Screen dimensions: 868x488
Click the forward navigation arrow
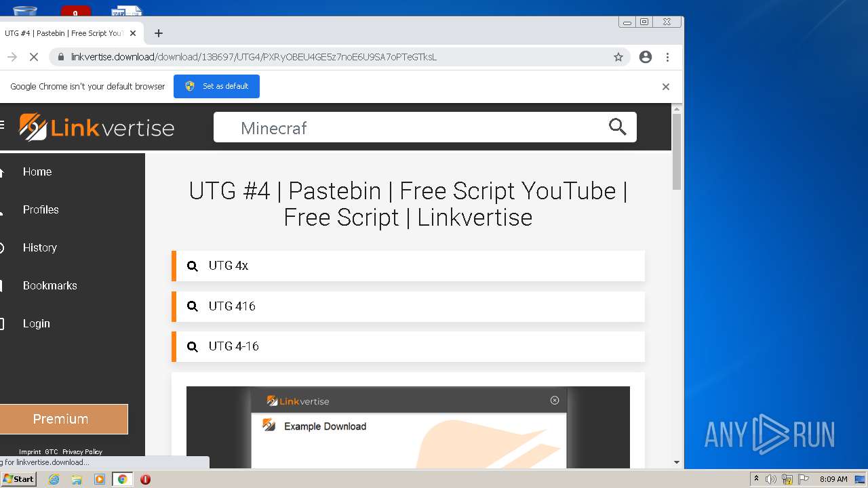12,57
